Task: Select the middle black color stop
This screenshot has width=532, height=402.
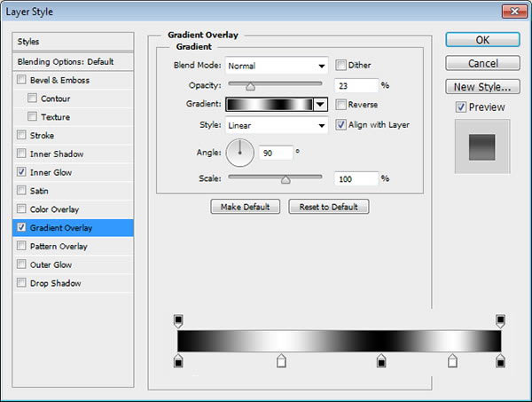Action: [381, 360]
